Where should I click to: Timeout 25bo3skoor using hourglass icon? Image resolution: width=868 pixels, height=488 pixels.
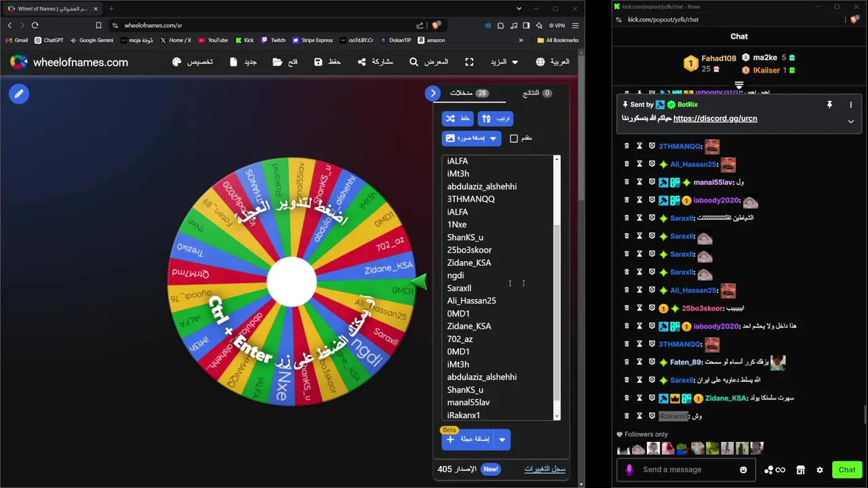coord(639,308)
